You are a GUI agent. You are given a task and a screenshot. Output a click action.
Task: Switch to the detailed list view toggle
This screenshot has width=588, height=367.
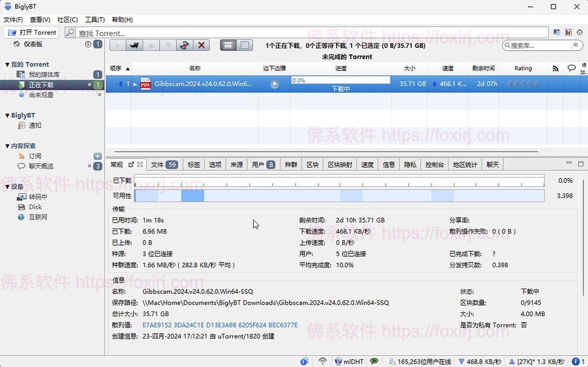(228, 45)
